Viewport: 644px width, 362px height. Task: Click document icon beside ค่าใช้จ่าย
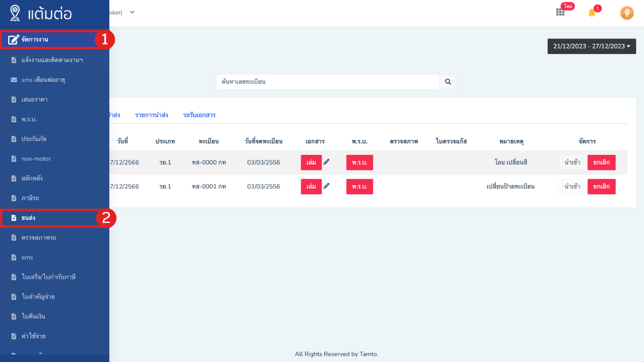(x=14, y=336)
